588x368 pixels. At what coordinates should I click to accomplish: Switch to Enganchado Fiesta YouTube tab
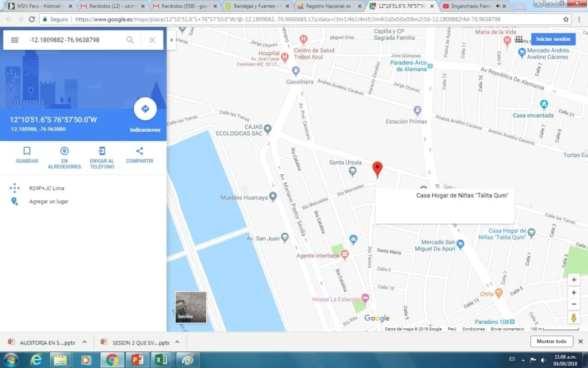(474, 6)
